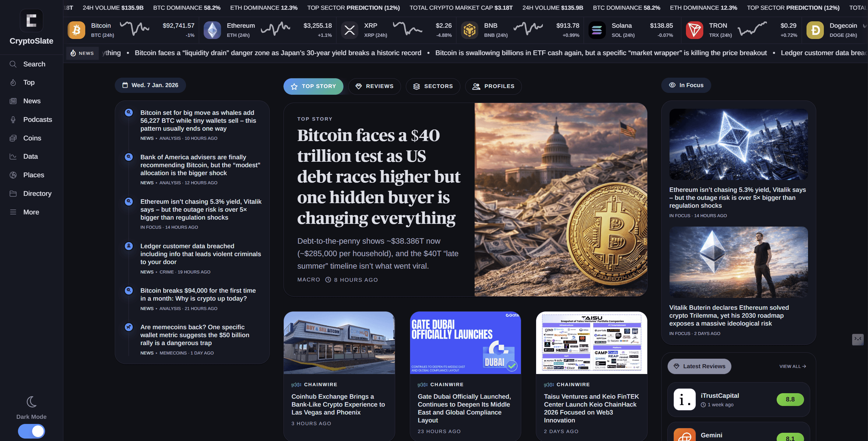Switch to the Reviews tab
This screenshot has width=868, height=441.
coord(374,86)
